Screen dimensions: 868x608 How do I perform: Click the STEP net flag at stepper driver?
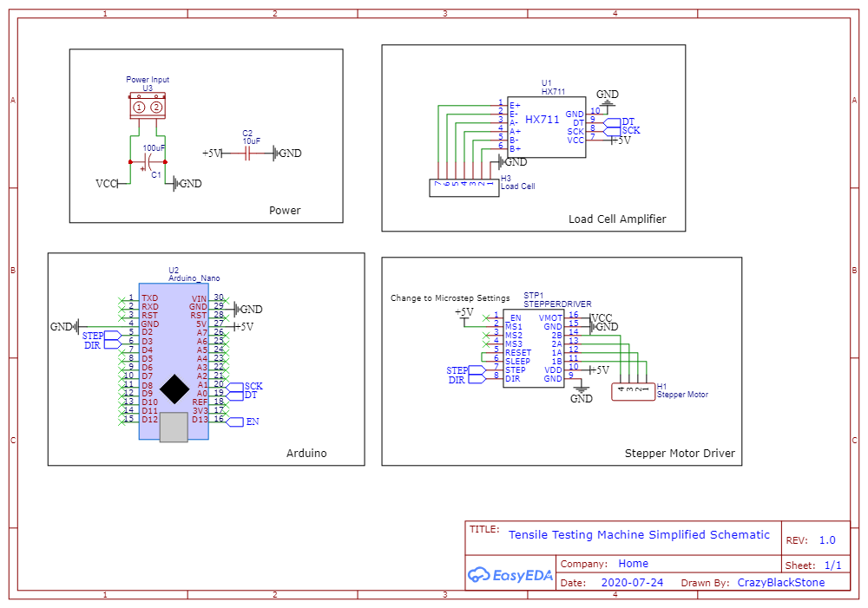466,370
